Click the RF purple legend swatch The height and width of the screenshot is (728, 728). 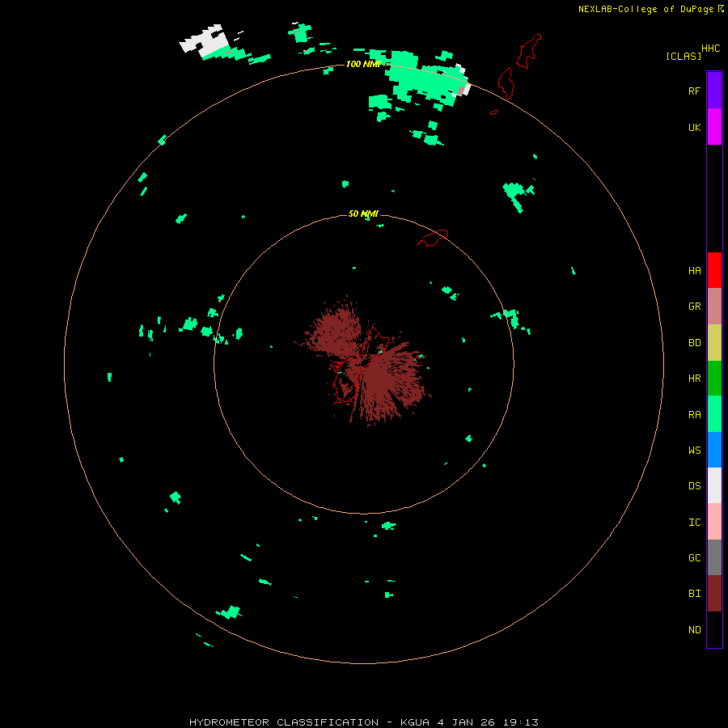(x=714, y=90)
